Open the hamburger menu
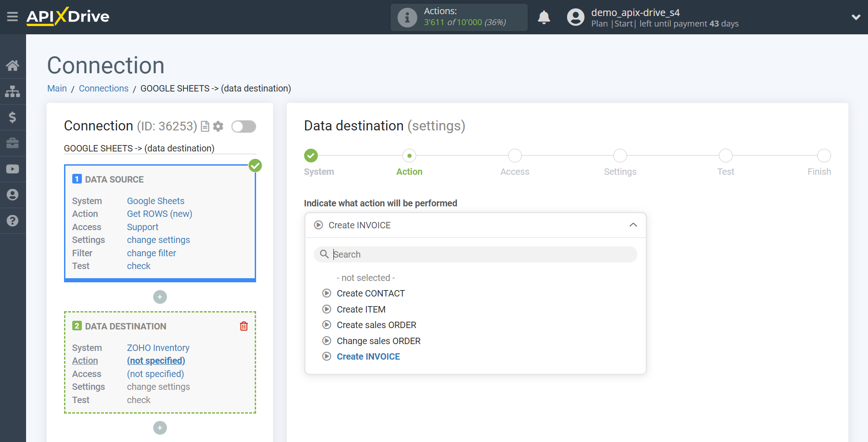Viewport: 868px width, 442px height. (x=12, y=17)
